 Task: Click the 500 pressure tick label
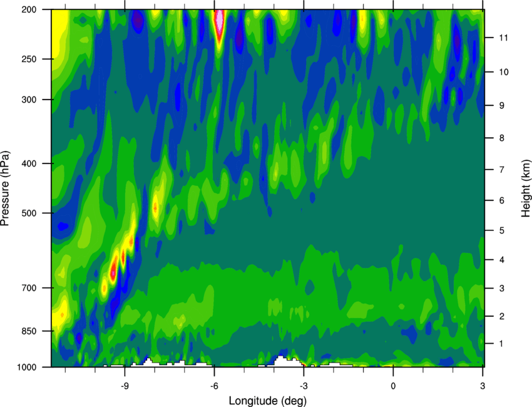[29, 213]
